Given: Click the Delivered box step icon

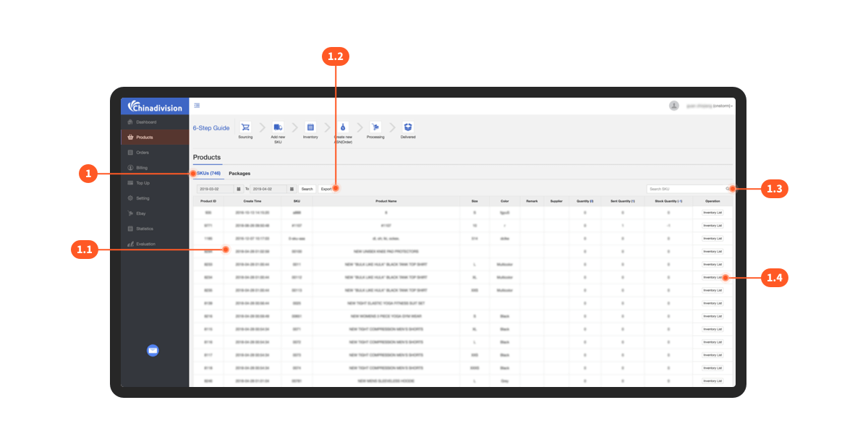Looking at the screenshot, I should coord(408,127).
